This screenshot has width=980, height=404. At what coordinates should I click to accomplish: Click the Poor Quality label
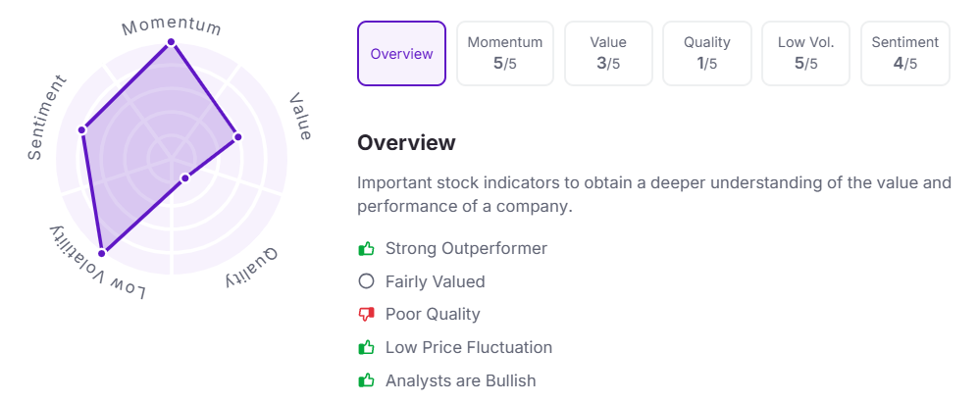[433, 315]
